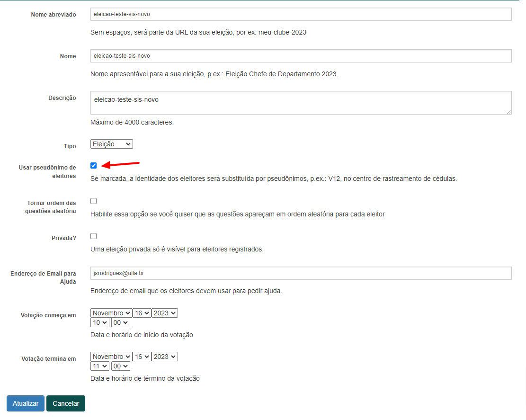
Task: Open start day dropdown in Votação começa em
Action: tap(142, 313)
